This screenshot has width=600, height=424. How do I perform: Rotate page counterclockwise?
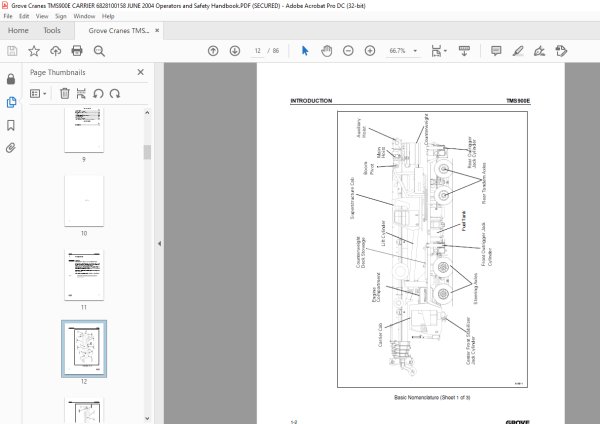coord(98,93)
